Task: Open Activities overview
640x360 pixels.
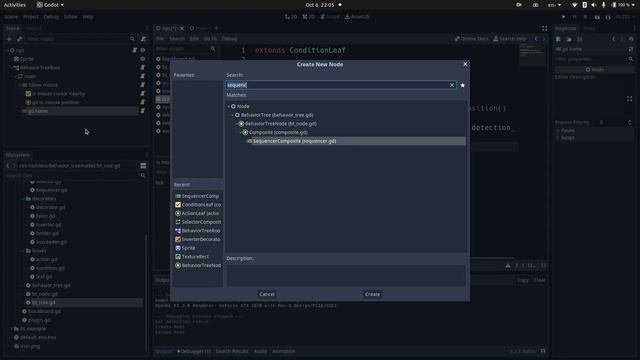Action: click(15, 5)
